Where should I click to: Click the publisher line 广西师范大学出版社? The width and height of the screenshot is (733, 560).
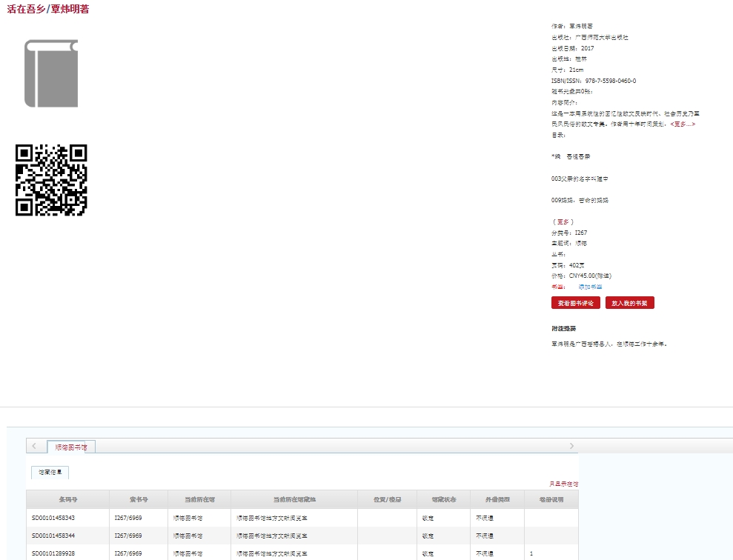point(590,37)
